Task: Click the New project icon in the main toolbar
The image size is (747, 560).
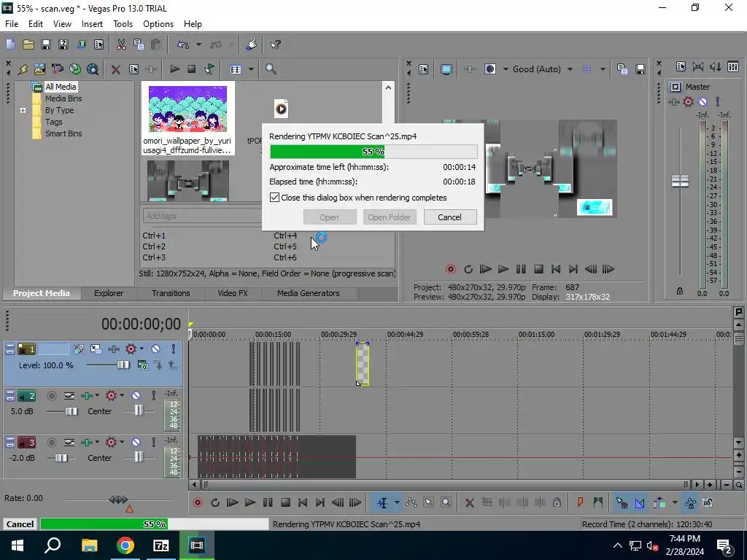Action: 10,44
